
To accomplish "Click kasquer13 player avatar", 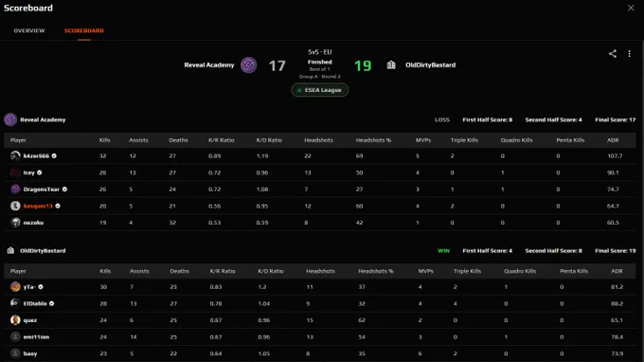I will 15,206.
